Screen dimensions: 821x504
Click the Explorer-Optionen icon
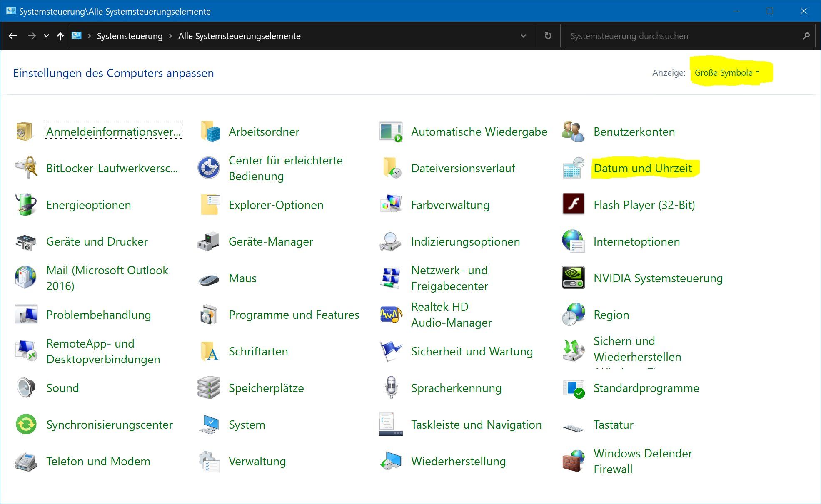pos(210,204)
